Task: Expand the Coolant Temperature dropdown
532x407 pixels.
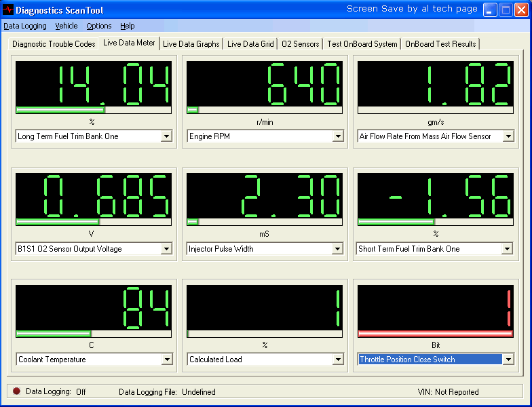Action: click(166, 360)
